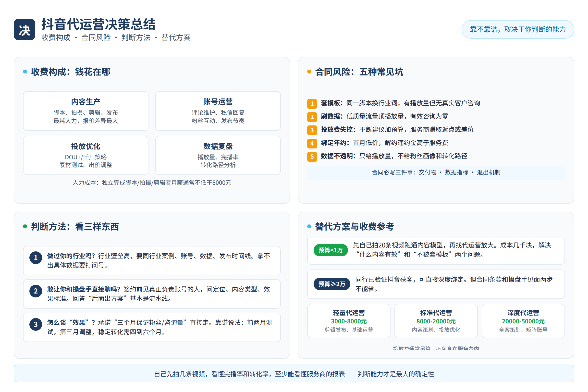
Task: Click the 靠不靠谱，取决于你判断的能力 pill
Action: coord(517,29)
